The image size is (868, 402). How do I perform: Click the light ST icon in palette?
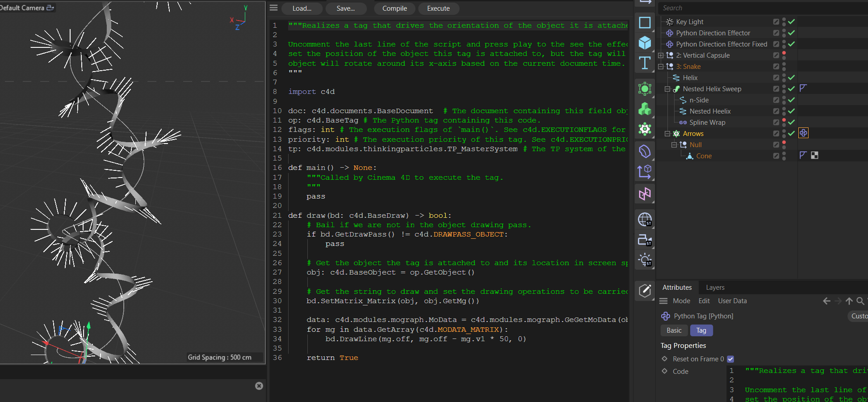[645, 260]
